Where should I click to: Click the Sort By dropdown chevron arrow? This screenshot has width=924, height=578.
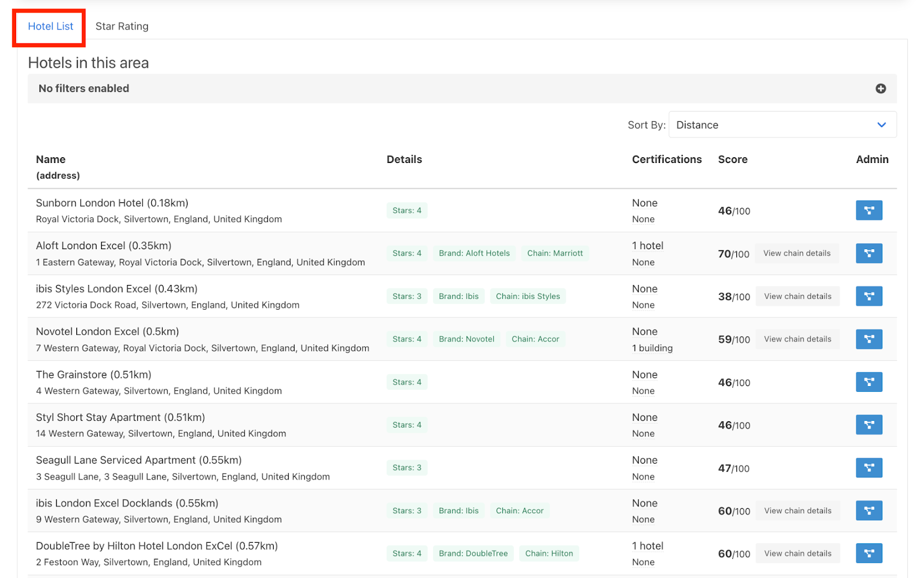pos(881,125)
